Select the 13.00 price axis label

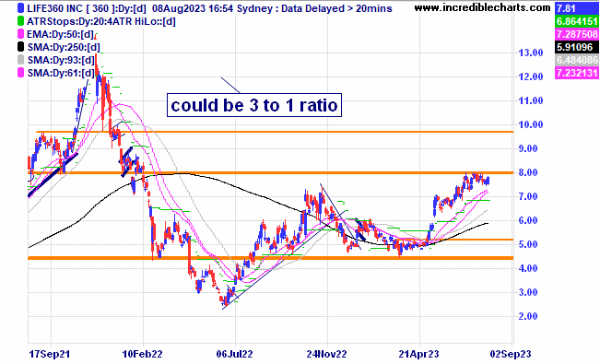pos(531,53)
